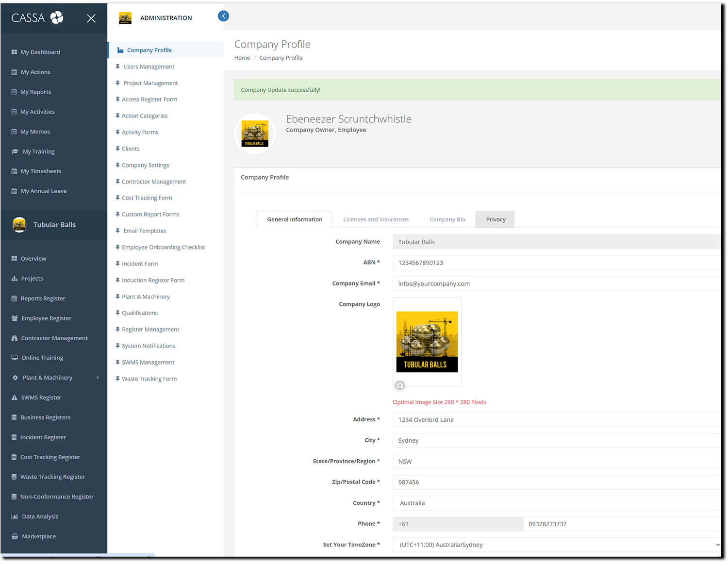Image resolution: width=728 pixels, height=566 pixels.
Task: Click the Incident Register database icon
Action: 14,437
